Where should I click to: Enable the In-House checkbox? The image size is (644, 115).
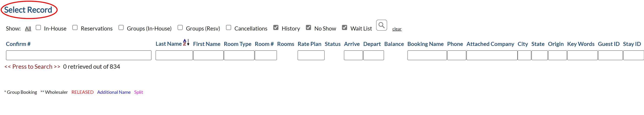pos(38,28)
